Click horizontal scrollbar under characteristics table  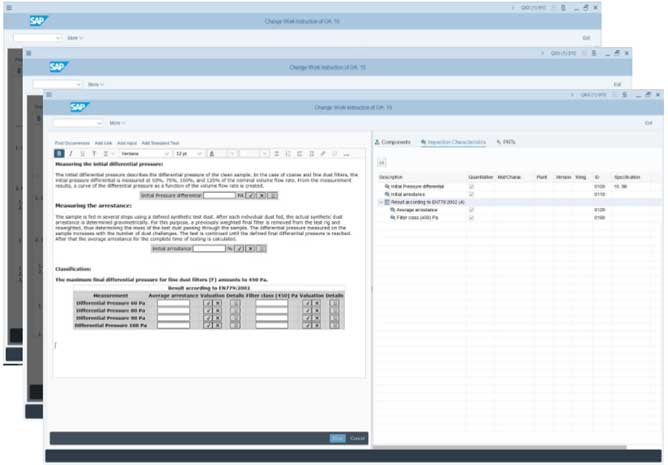click(500, 447)
